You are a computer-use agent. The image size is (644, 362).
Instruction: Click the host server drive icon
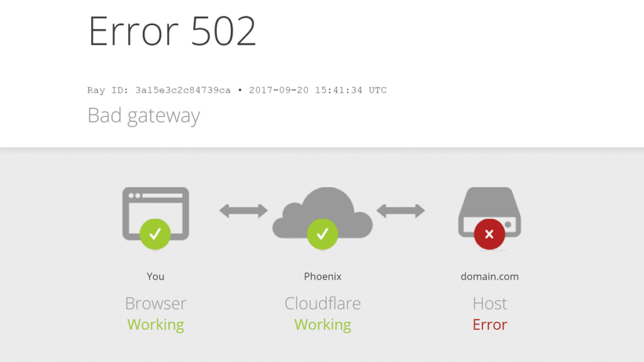[489, 212]
